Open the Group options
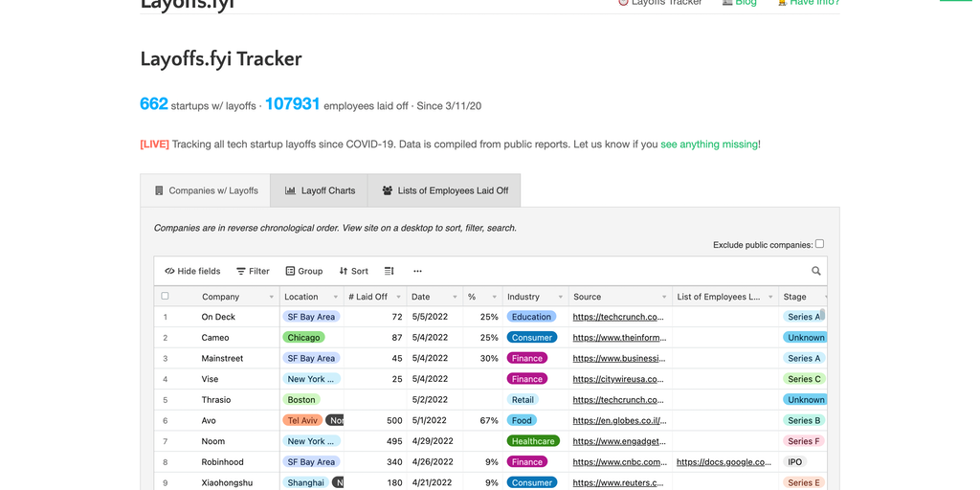The height and width of the screenshot is (490, 980). pyautogui.click(x=304, y=271)
